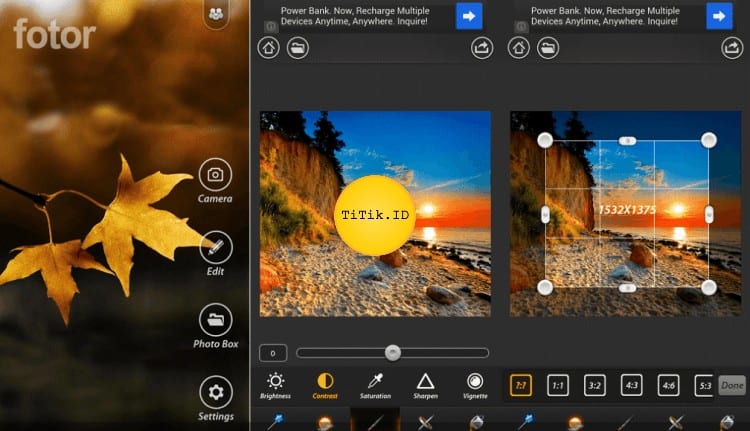The width and height of the screenshot is (750, 431).
Task: Open the Photo Box folder
Action: [215, 320]
